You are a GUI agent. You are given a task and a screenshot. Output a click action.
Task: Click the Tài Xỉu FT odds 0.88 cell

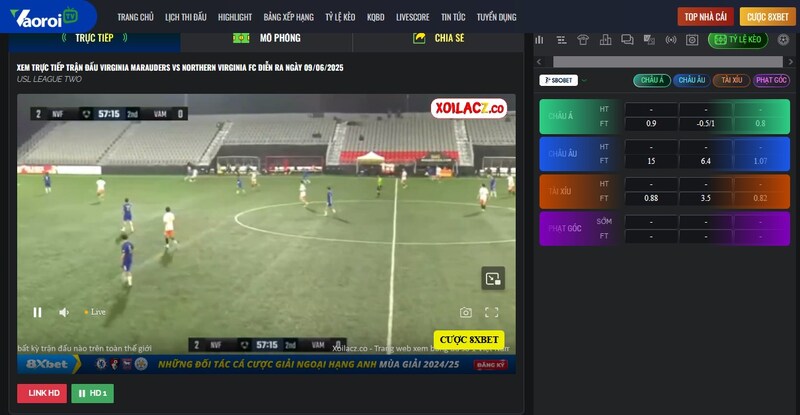tap(651, 199)
